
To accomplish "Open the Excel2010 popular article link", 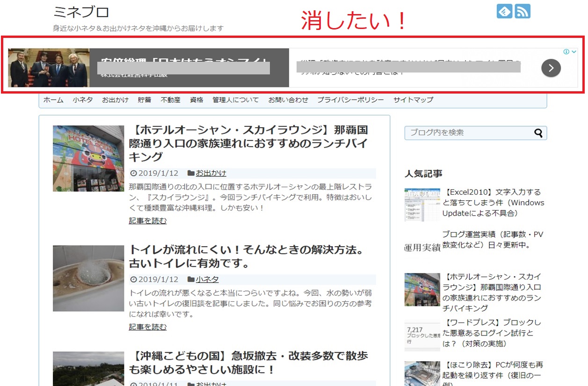I will [x=494, y=203].
